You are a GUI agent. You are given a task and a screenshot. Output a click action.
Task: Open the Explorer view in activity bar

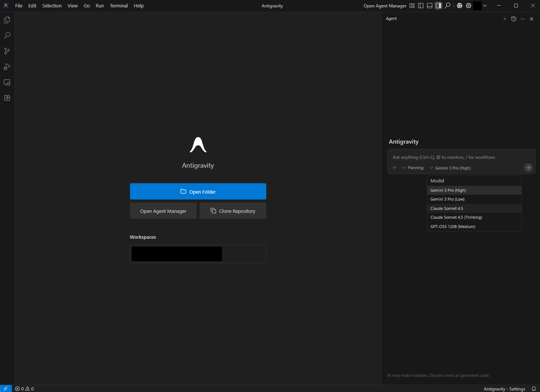(7, 20)
